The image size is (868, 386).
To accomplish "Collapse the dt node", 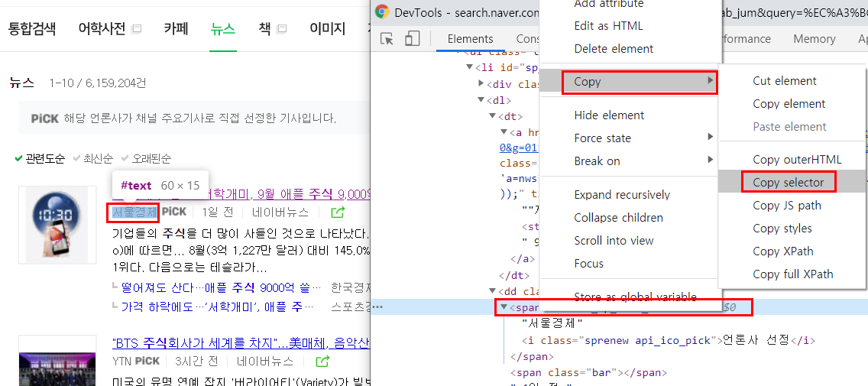I will point(493,116).
